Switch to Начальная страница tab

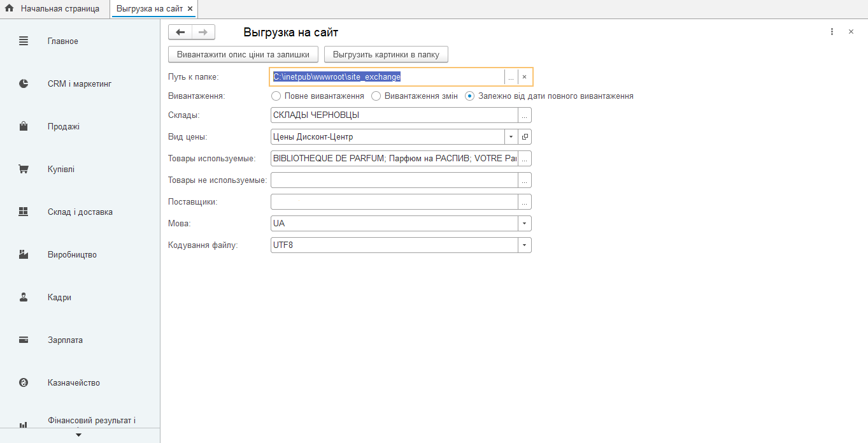click(x=53, y=9)
